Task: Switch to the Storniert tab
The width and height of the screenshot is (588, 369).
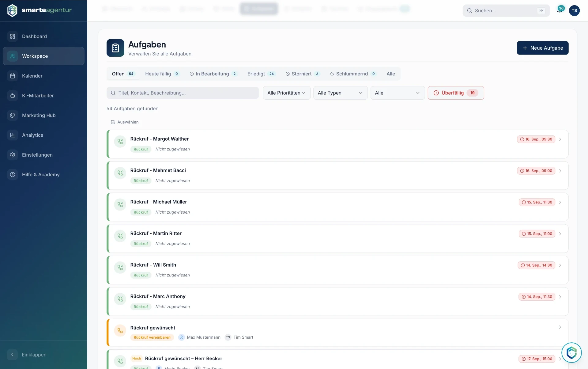Action: point(303,74)
